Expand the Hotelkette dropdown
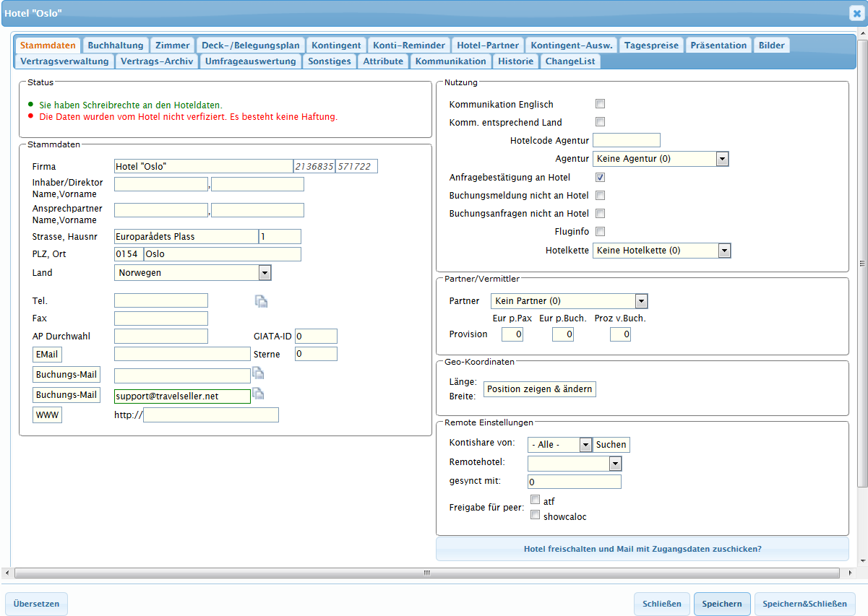Screen dimensions: 868x616 (724, 251)
